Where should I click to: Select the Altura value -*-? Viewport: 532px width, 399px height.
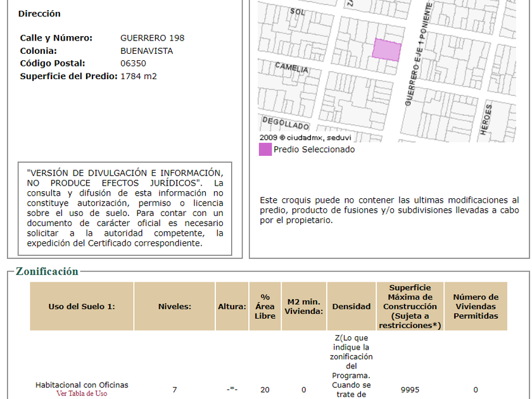pos(232,389)
